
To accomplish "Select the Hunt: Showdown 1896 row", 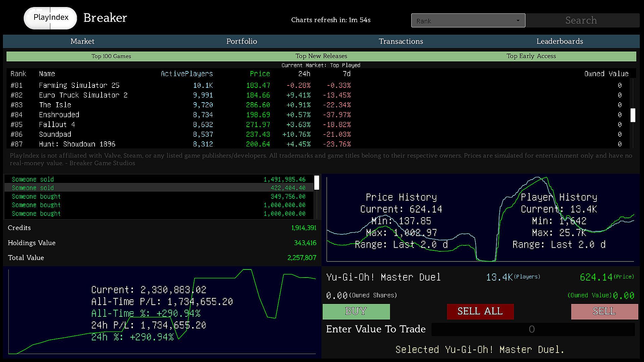I will click(319, 144).
